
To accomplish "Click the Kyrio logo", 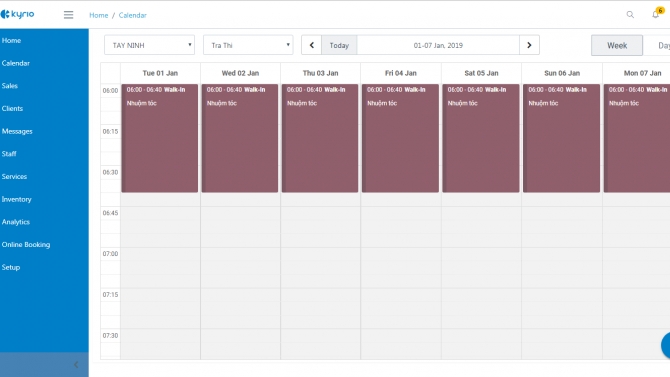I will (18, 14).
